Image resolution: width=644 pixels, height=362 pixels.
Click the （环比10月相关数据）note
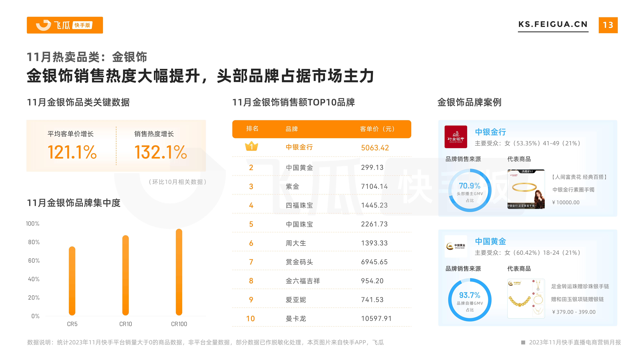point(178,182)
